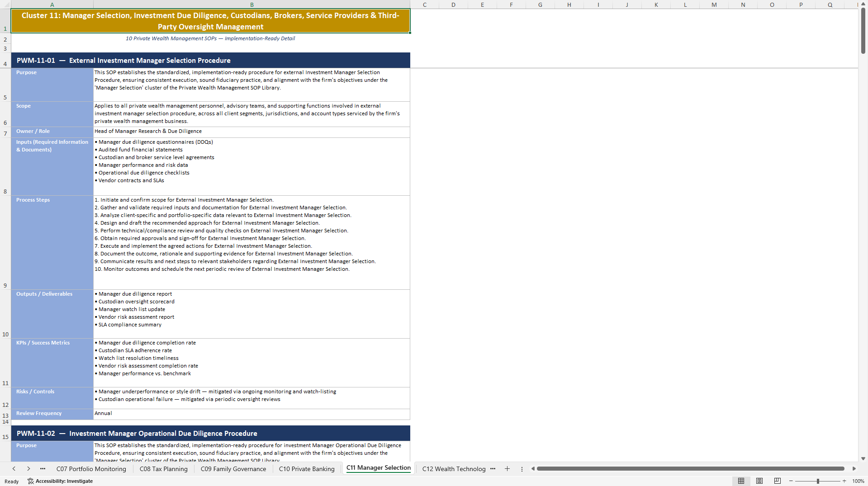Click the 'Ready' status bar indicator
The image size is (868, 486).
point(12,481)
